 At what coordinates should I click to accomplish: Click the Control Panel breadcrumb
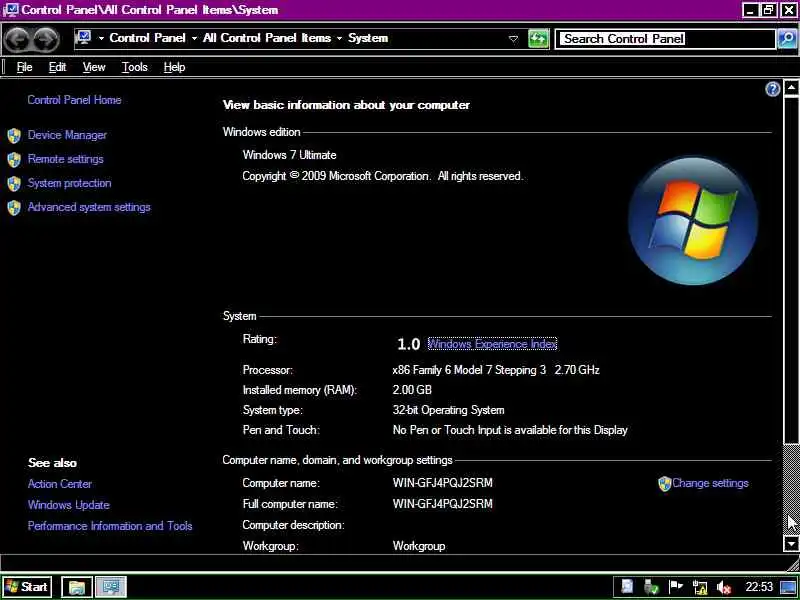[x=147, y=38]
